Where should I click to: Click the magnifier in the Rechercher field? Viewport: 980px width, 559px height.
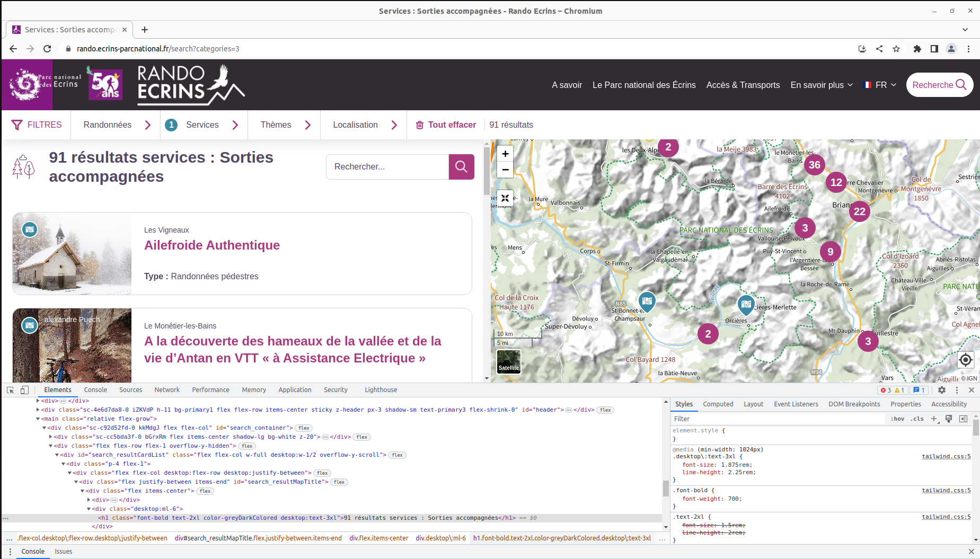461,167
